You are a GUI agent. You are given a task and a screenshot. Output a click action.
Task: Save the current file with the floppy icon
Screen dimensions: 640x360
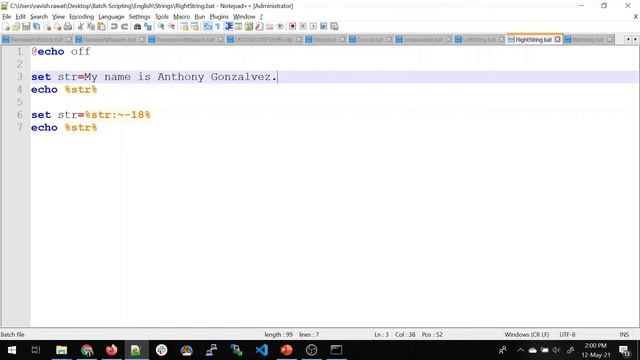[26, 27]
